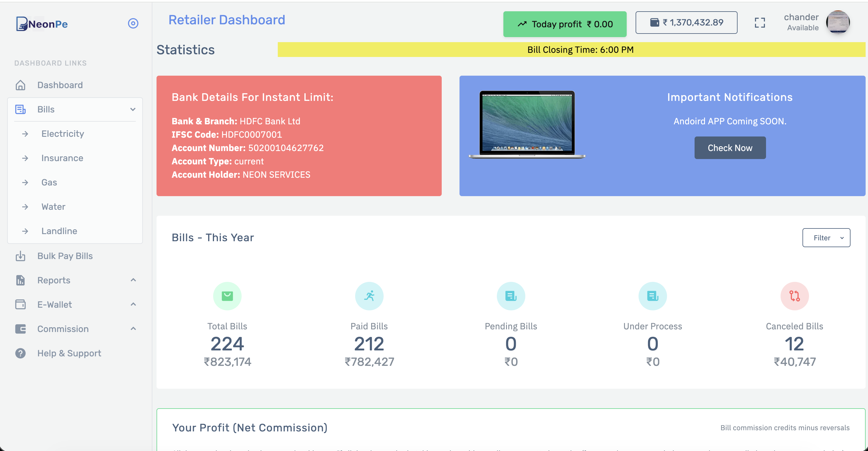
Task: Select Water under Bills
Action: pos(53,207)
